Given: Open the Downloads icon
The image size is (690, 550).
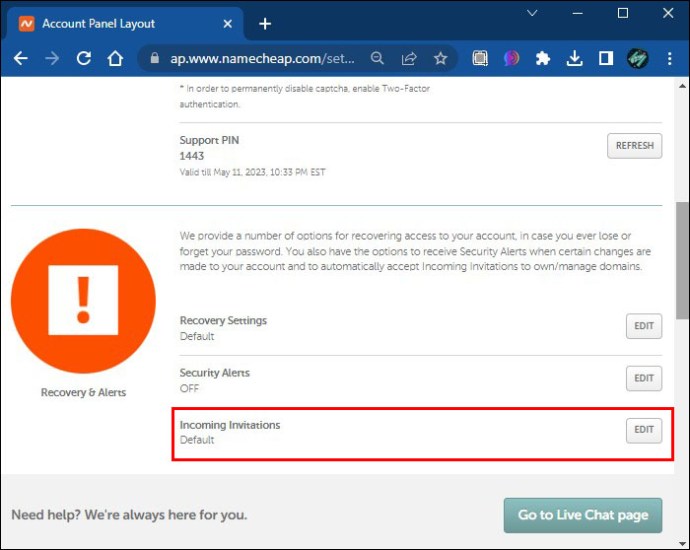Looking at the screenshot, I should [574, 58].
